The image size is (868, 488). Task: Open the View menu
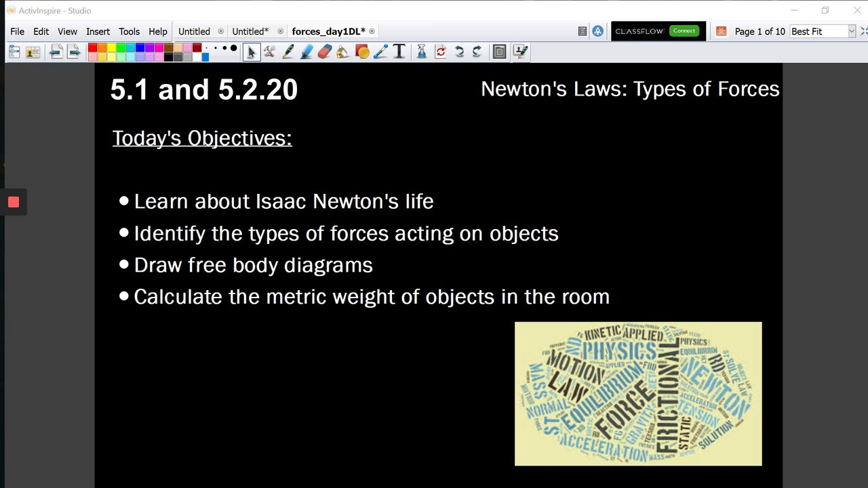pos(67,31)
